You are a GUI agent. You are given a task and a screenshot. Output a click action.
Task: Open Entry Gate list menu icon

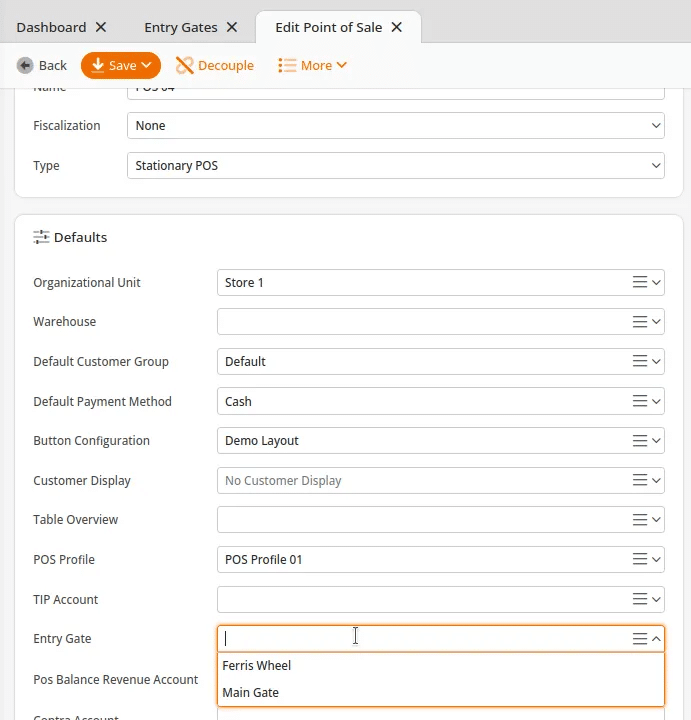(640, 638)
